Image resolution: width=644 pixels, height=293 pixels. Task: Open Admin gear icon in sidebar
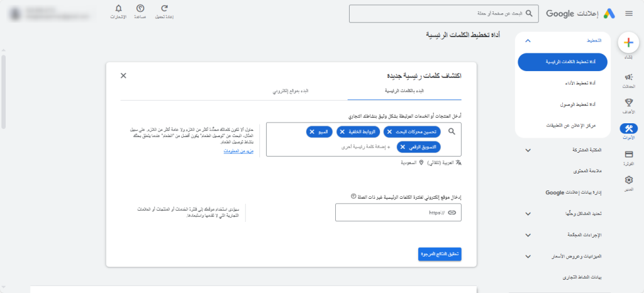[628, 180]
